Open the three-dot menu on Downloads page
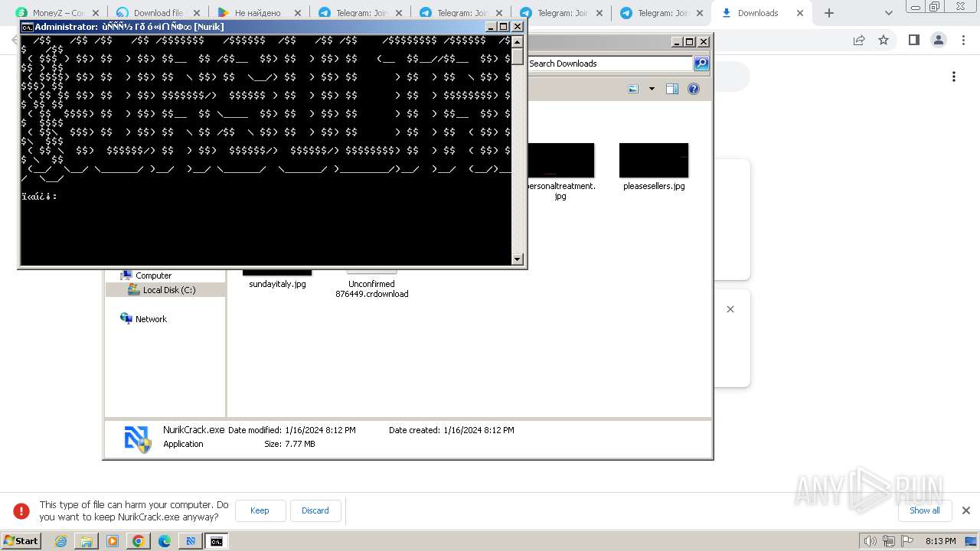Image resolution: width=980 pixels, height=551 pixels. point(954,77)
